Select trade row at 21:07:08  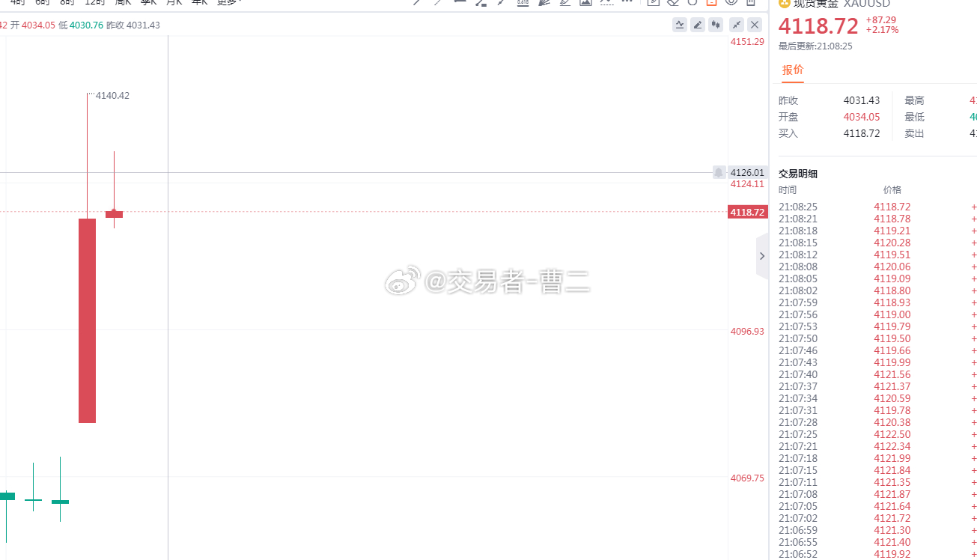tap(877, 494)
